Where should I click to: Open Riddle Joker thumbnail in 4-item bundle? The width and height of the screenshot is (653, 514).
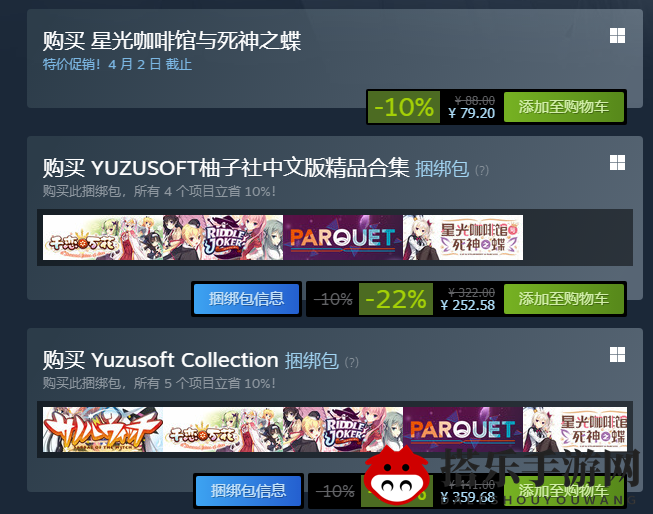tap(223, 237)
